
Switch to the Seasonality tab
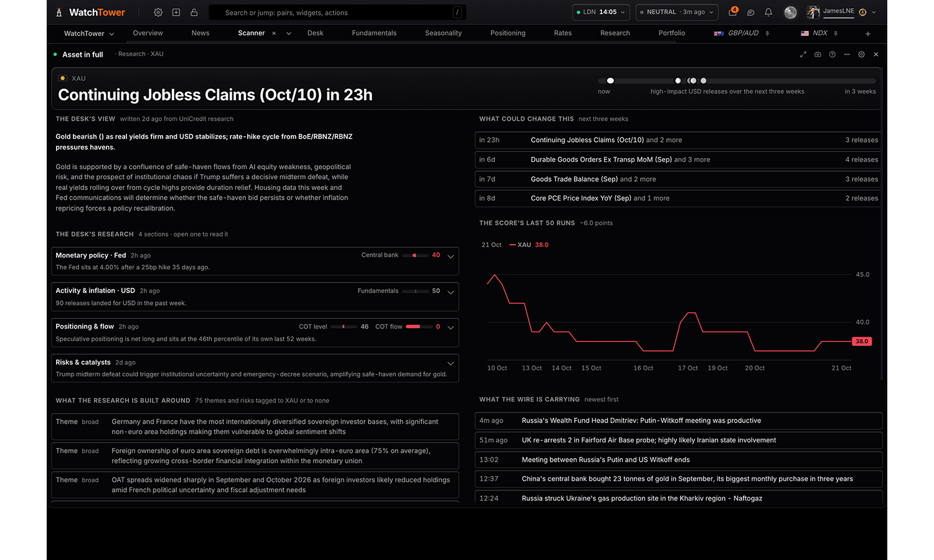pos(443,33)
